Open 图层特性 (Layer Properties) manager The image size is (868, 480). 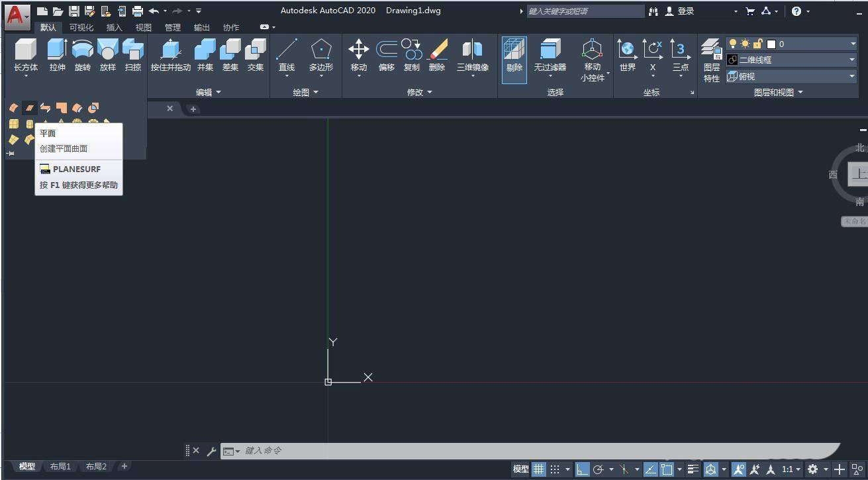[x=712, y=61]
